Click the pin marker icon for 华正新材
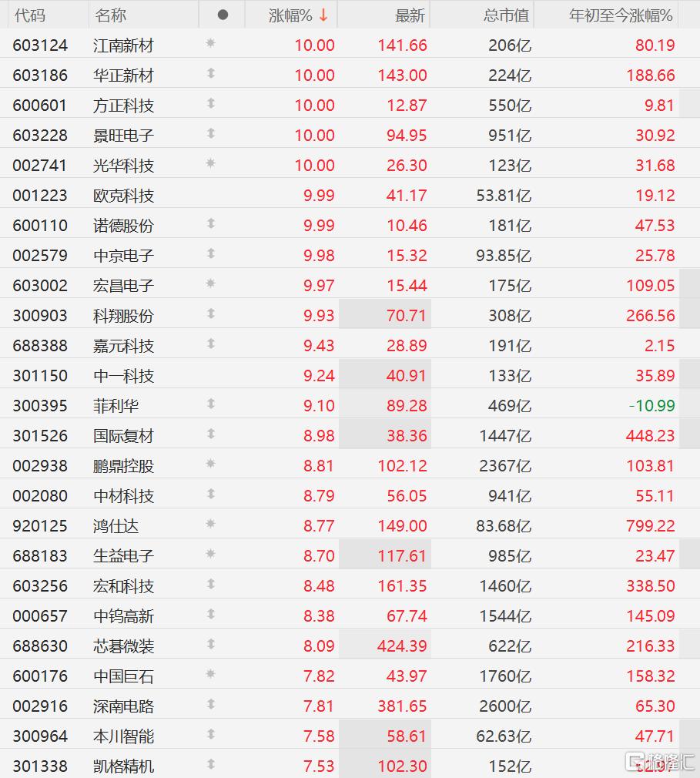The image size is (700, 778). pos(211,73)
